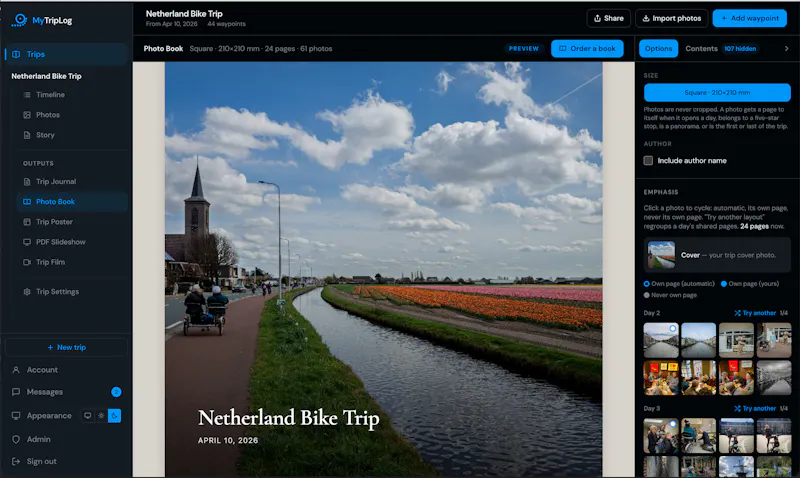Click the 'Day 2' section label
800x478 pixels.
[652, 313]
